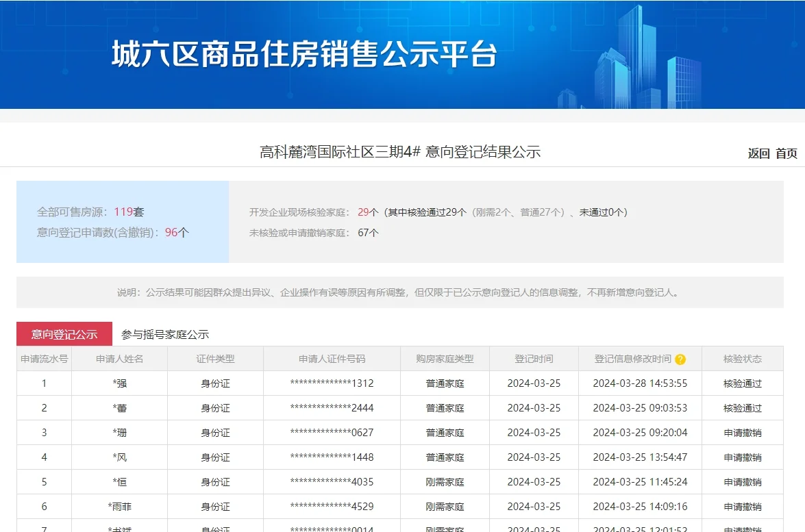
Task: Switch to the 参与摇号家庭公示 tab
Action: [166, 333]
